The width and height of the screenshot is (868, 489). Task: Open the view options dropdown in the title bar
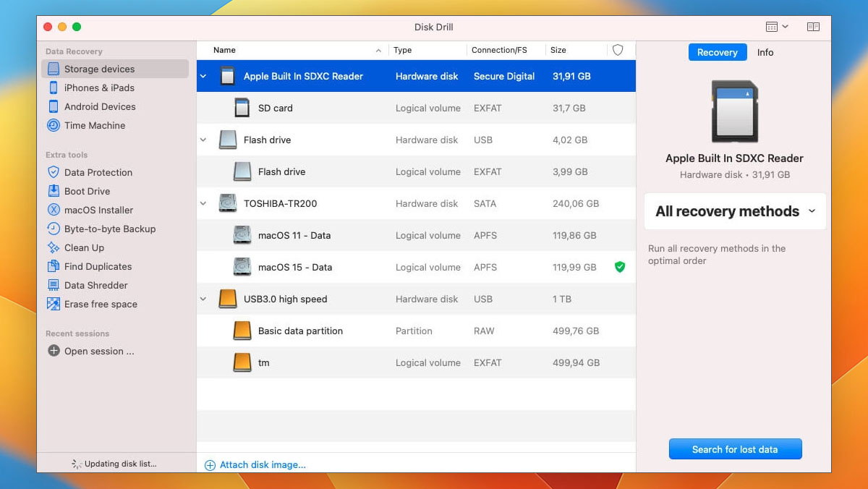coord(777,27)
